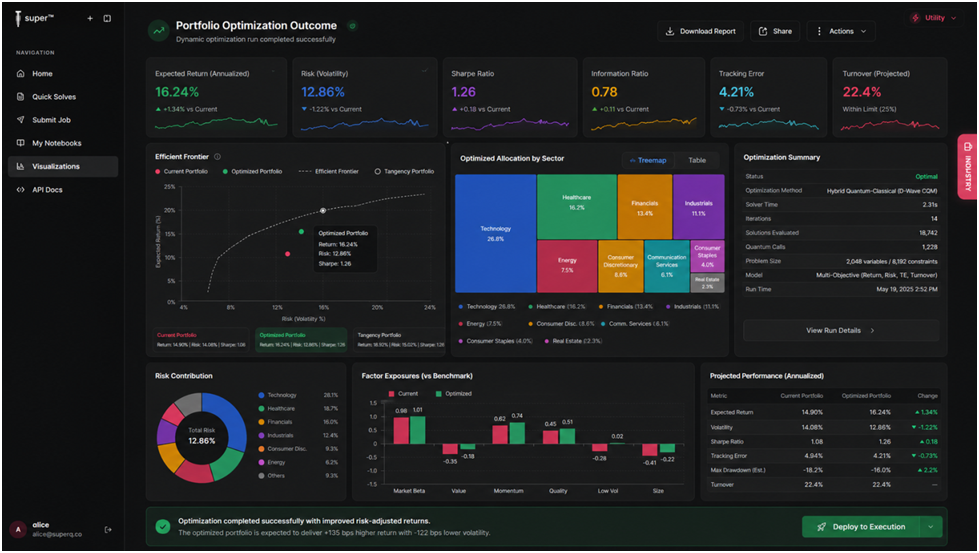
Task: Click the info icon next to Efficient Frontier
Action: coord(217,157)
